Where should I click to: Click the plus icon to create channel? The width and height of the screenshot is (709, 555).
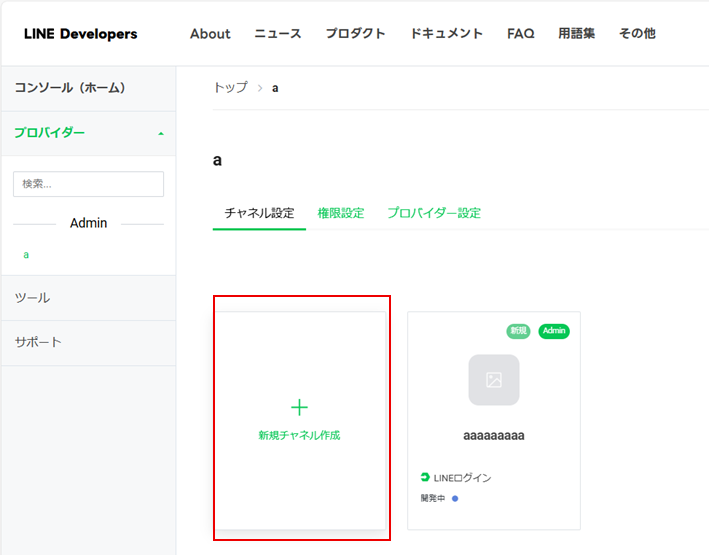(x=299, y=408)
